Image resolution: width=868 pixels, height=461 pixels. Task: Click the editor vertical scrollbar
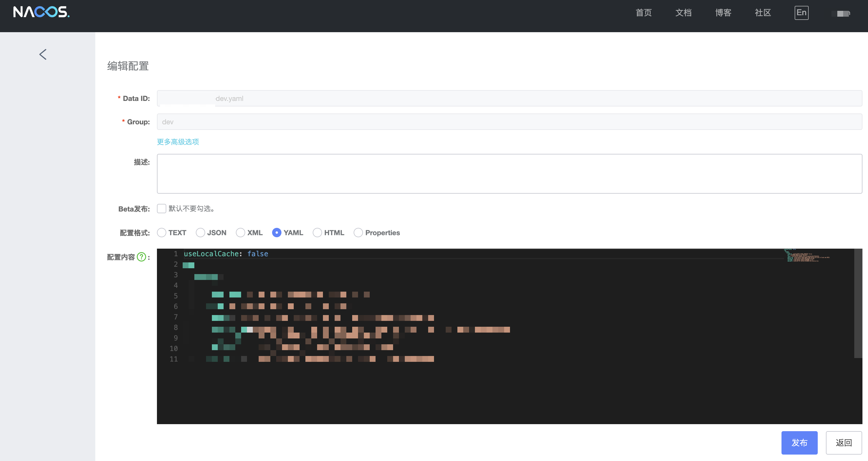858,304
